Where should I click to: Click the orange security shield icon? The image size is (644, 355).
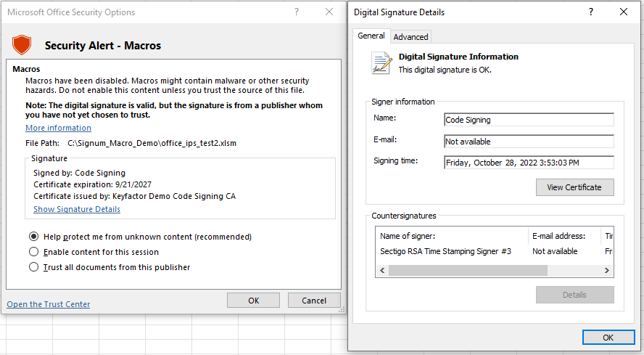[22, 45]
